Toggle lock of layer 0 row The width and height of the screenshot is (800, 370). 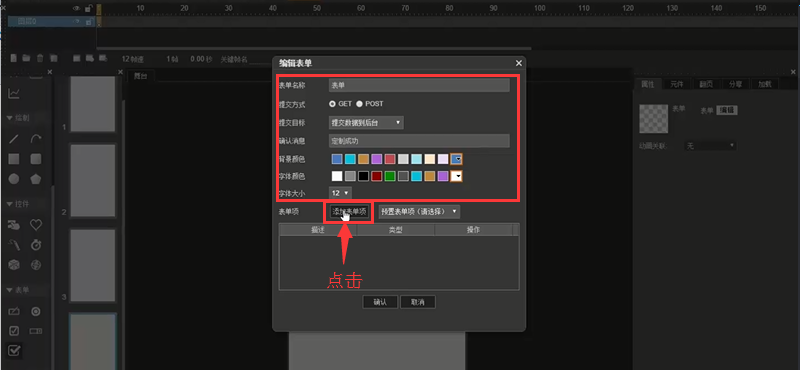click(x=89, y=21)
